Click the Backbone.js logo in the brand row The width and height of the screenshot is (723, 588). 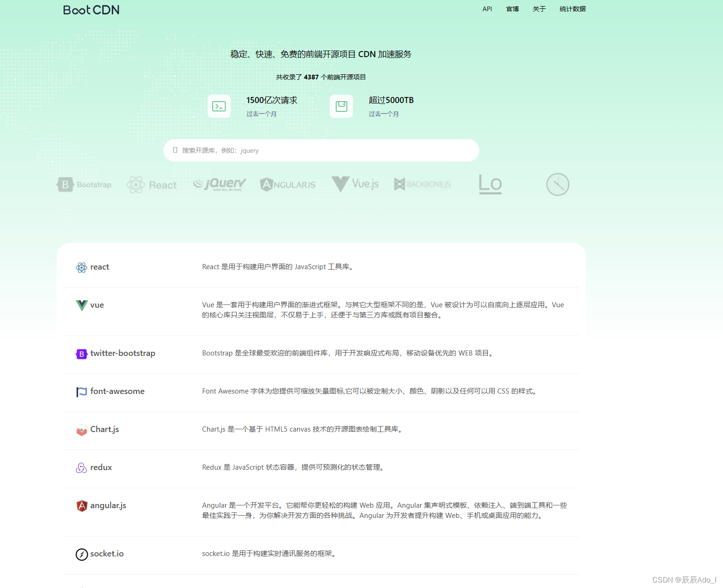coord(422,184)
